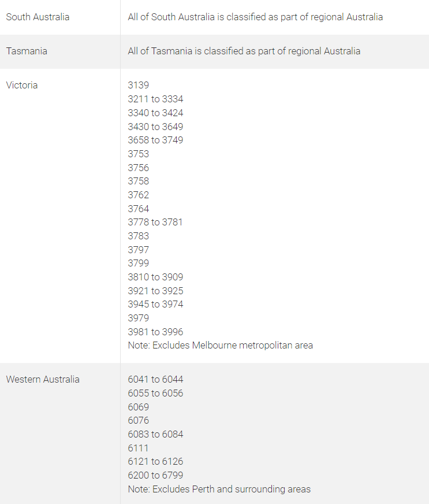The height and width of the screenshot is (504, 429).
Task: Click the South Australia regional classification text
Action: point(255,17)
